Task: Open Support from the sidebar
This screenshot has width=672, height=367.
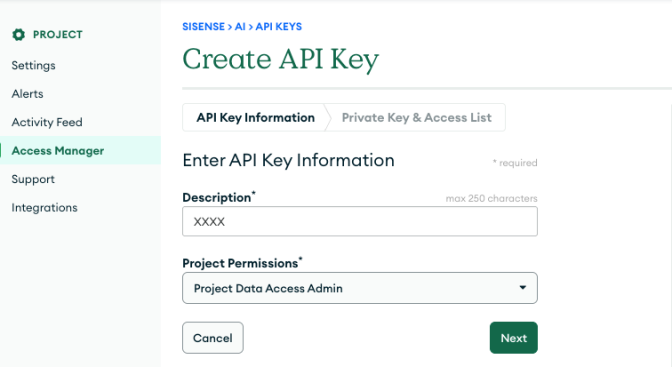Action: coord(33,179)
